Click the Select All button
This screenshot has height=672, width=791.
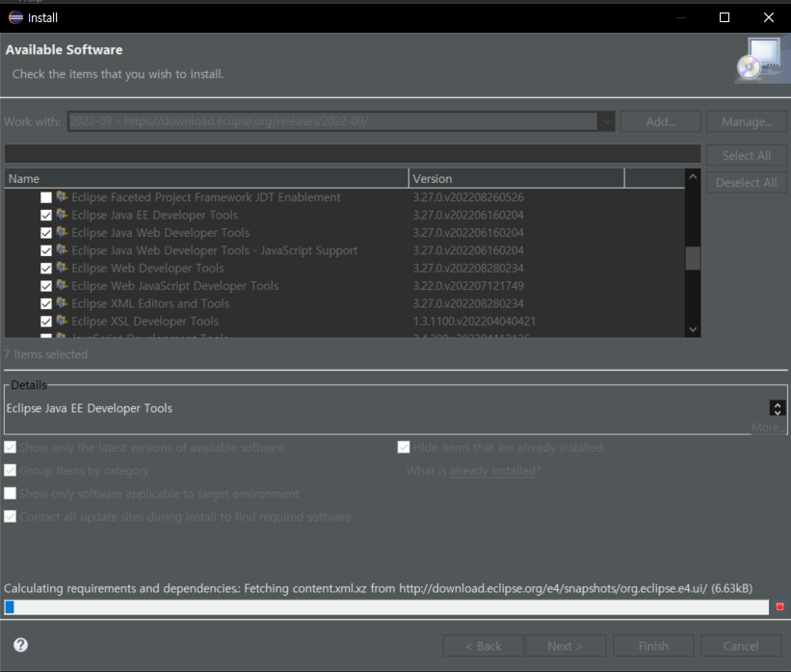(x=747, y=155)
